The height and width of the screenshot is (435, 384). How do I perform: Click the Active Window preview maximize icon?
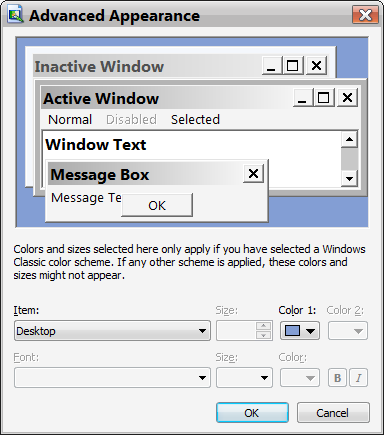(x=323, y=97)
